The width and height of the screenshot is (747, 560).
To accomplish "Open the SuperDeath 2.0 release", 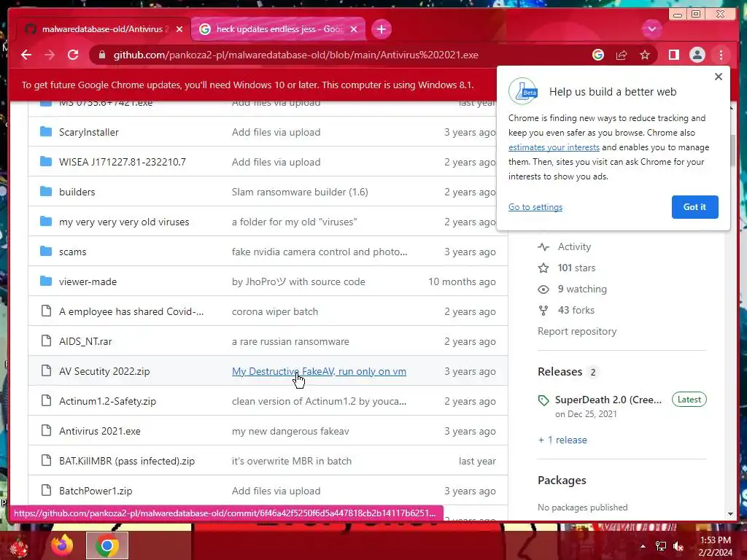I will [x=608, y=400].
